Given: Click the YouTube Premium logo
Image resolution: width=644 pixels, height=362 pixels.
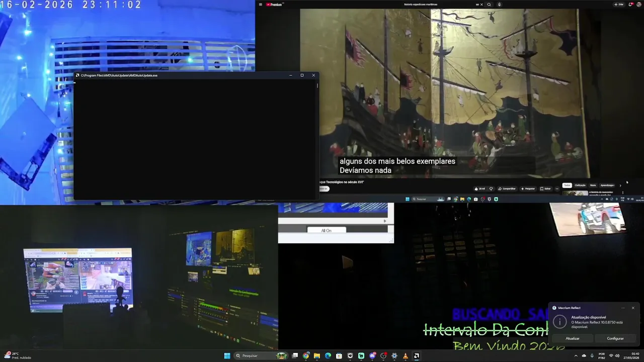Looking at the screenshot, I should pyautogui.click(x=275, y=5).
